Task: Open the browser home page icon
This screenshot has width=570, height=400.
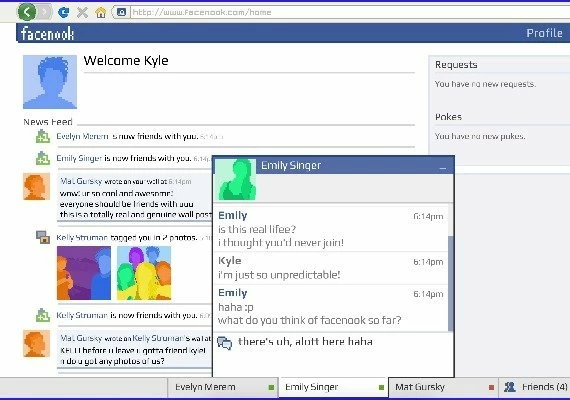Action: [100, 12]
